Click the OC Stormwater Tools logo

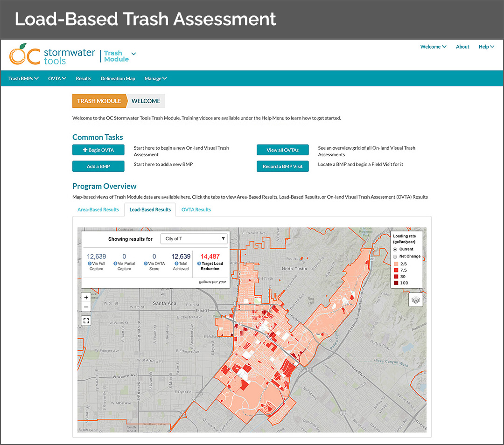(52, 55)
